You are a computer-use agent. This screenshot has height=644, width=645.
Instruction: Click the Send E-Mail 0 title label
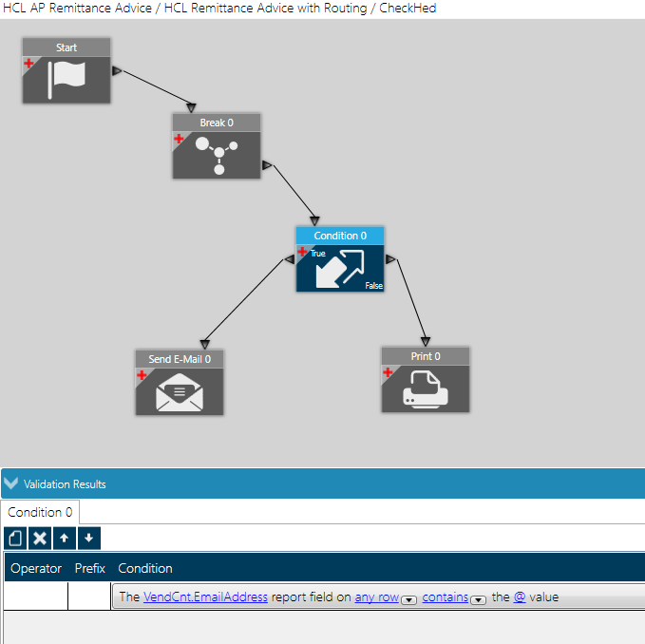180,359
